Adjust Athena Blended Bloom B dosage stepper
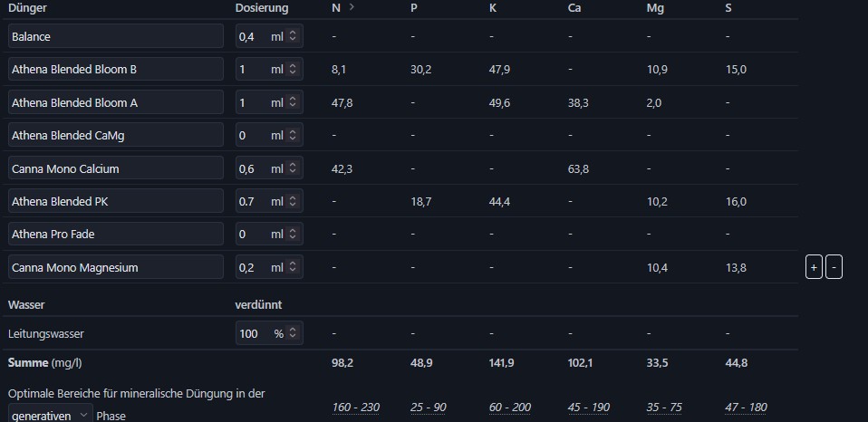Viewport: 868px width, 422px height. [293, 70]
